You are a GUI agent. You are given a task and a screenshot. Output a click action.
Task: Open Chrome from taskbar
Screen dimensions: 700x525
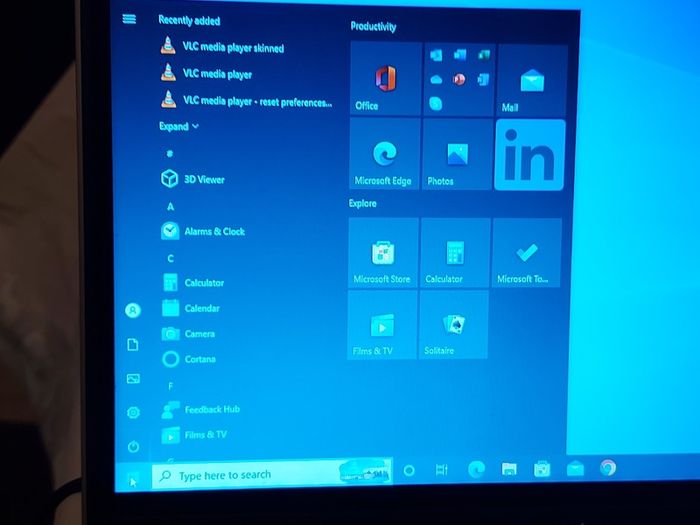[608, 468]
